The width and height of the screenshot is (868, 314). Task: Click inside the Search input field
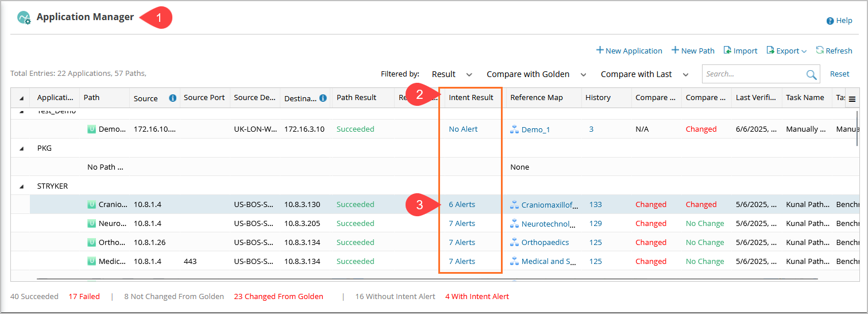click(x=753, y=74)
